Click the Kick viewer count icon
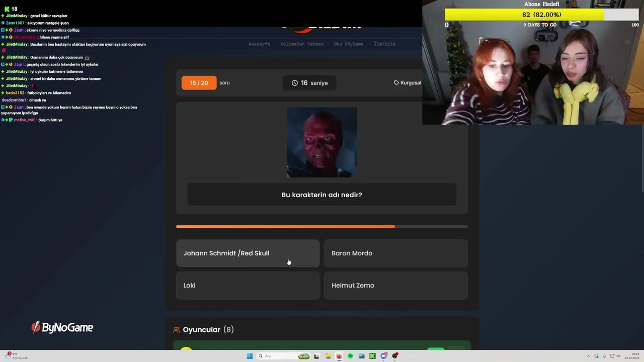 click(x=7, y=9)
